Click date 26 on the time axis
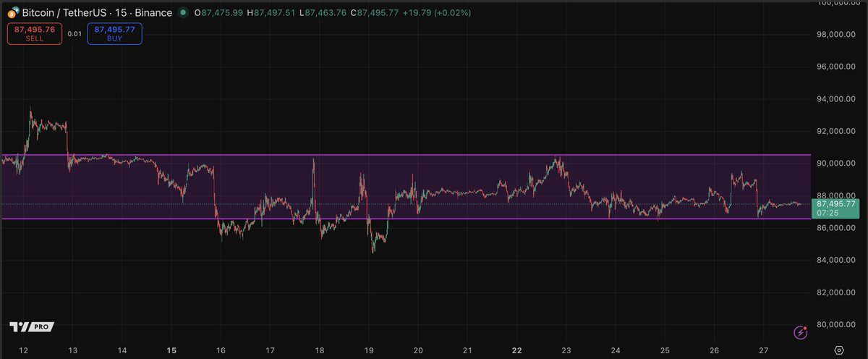This screenshot has height=359, width=868. click(714, 349)
